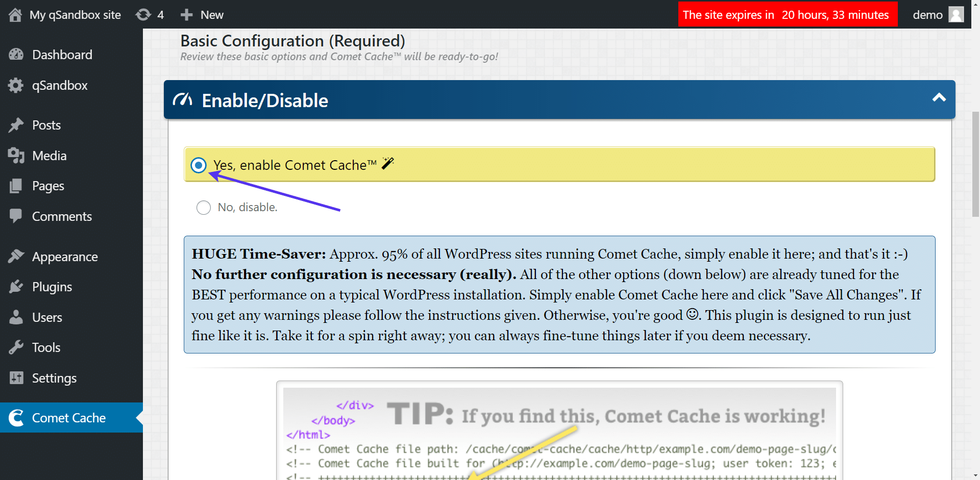Click the Comments speech bubble icon
Screen dimensions: 980x480
coord(16,216)
